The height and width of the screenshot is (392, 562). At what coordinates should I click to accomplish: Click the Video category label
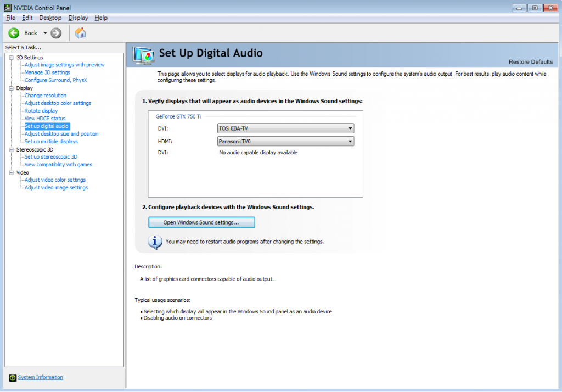pos(23,172)
